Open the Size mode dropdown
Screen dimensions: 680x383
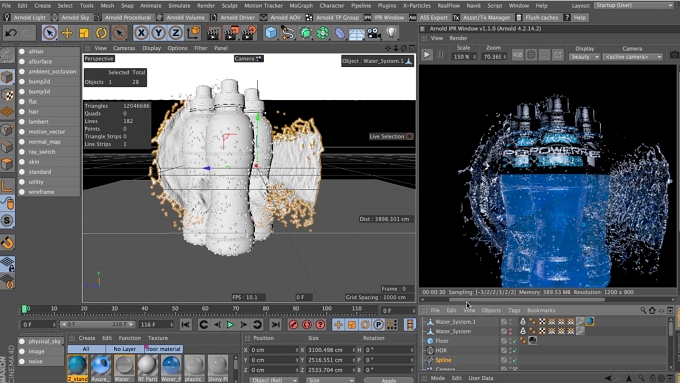[x=329, y=380]
